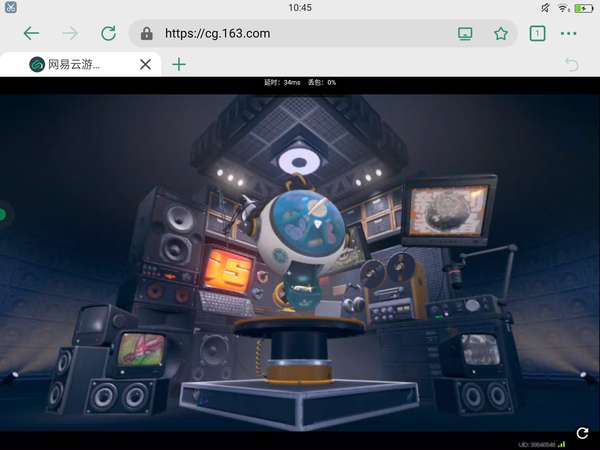The height and width of the screenshot is (450, 600).
Task: Reload the page with the refresh icon
Action: point(109,33)
